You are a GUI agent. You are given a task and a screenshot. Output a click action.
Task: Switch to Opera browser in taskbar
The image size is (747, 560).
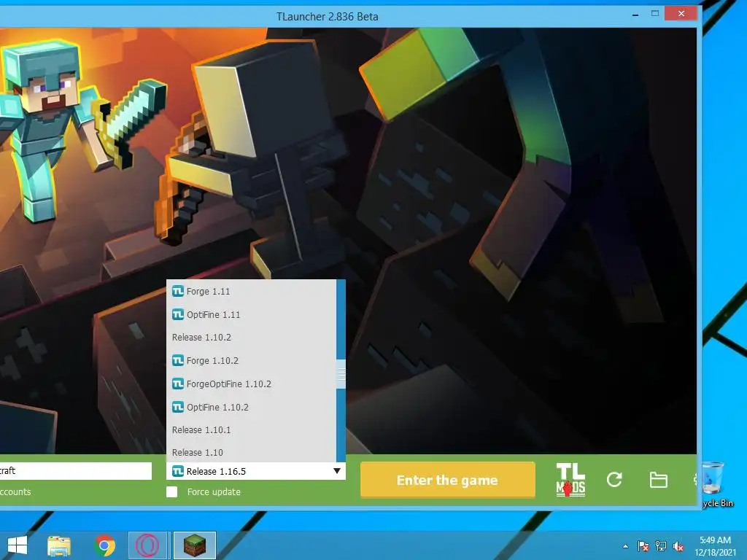tap(147, 545)
